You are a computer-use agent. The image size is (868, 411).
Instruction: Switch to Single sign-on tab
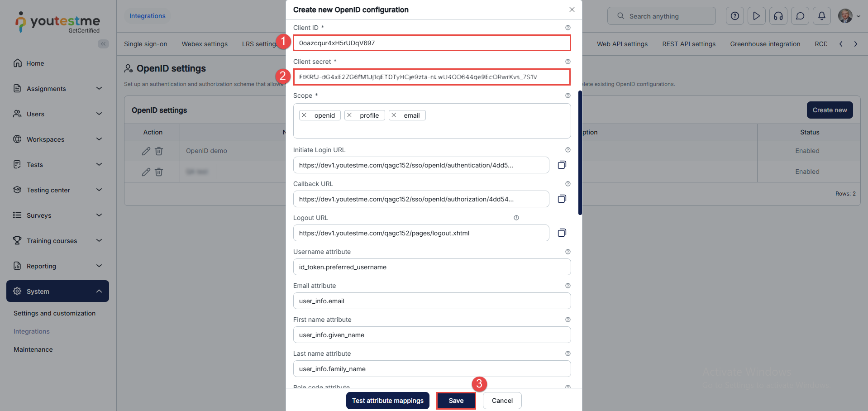145,44
